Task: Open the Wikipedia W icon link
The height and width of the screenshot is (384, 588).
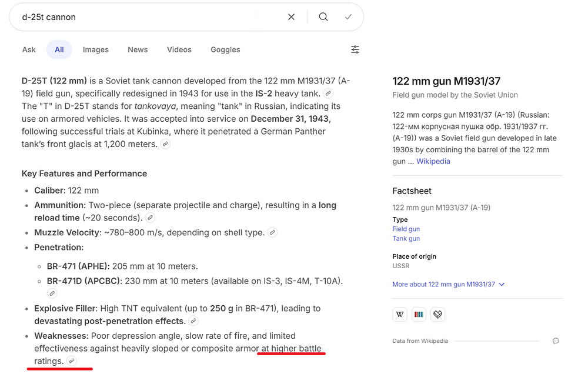Action: [400, 314]
